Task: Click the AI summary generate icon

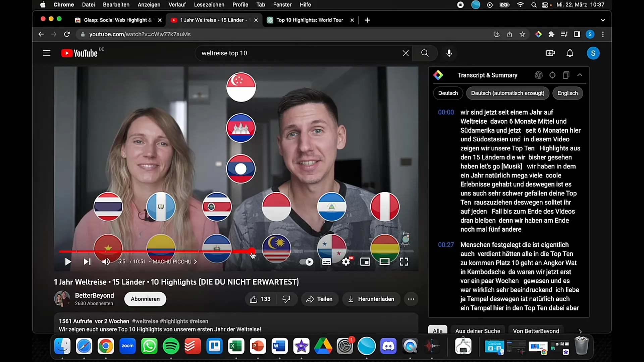Action: 538,75
